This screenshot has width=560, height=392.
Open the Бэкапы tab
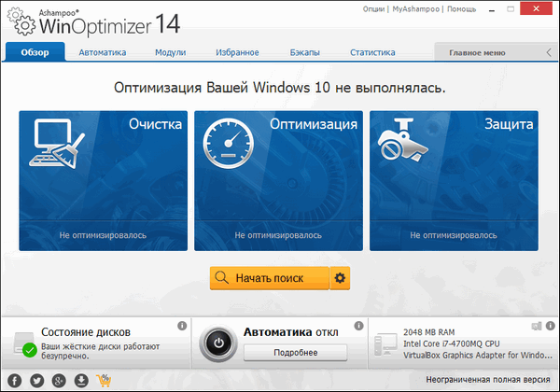tap(304, 52)
